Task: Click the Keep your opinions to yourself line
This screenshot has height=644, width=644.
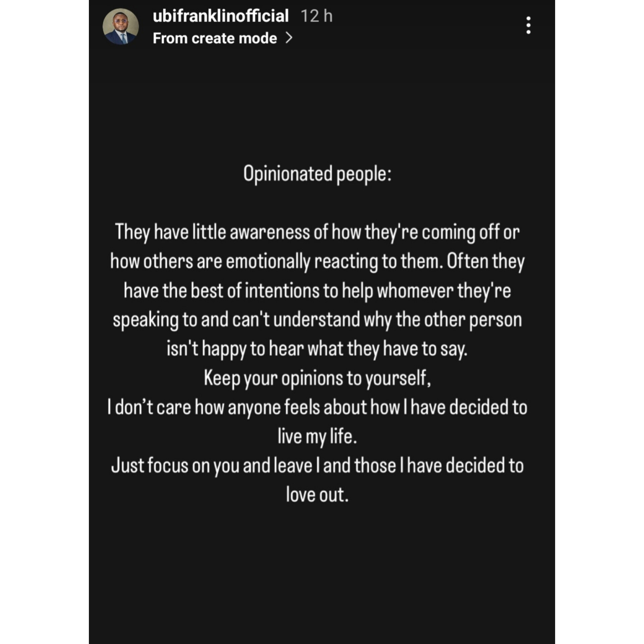Action: pyautogui.click(x=317, y=378)
